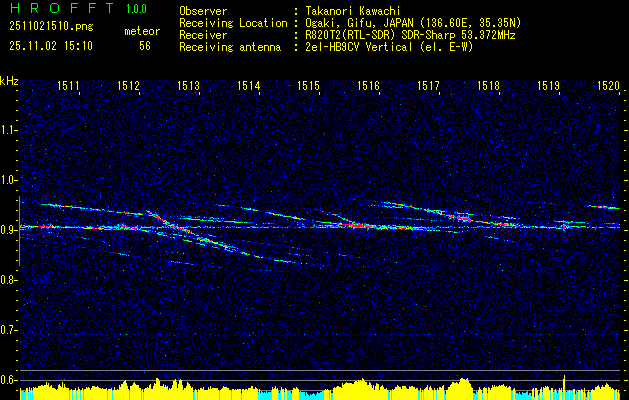
Task: Click the kHz axis unit label
Action: 9,81
